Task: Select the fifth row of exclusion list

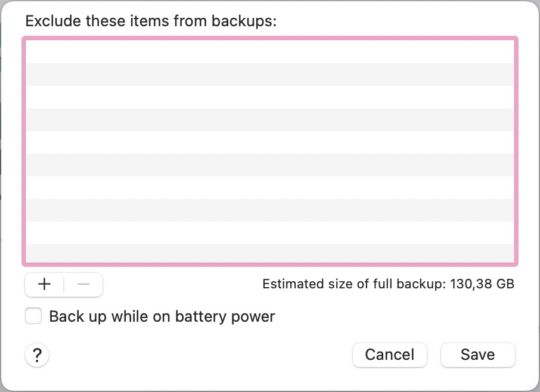Action: [269, 142]
